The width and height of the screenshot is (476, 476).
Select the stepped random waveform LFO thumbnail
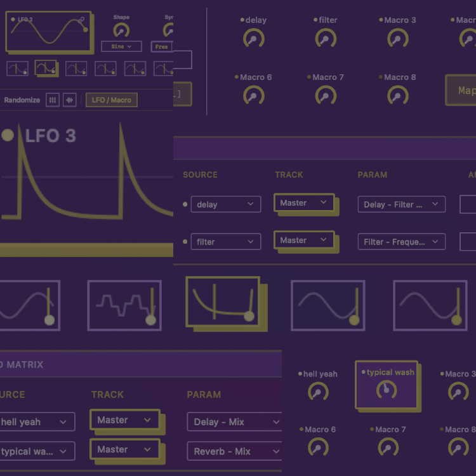[124, 305]
